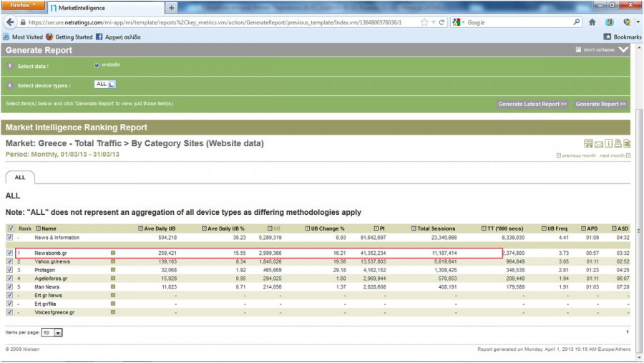Click the save report icon
The image size is (644, 363).
click(x=588, y=143)
